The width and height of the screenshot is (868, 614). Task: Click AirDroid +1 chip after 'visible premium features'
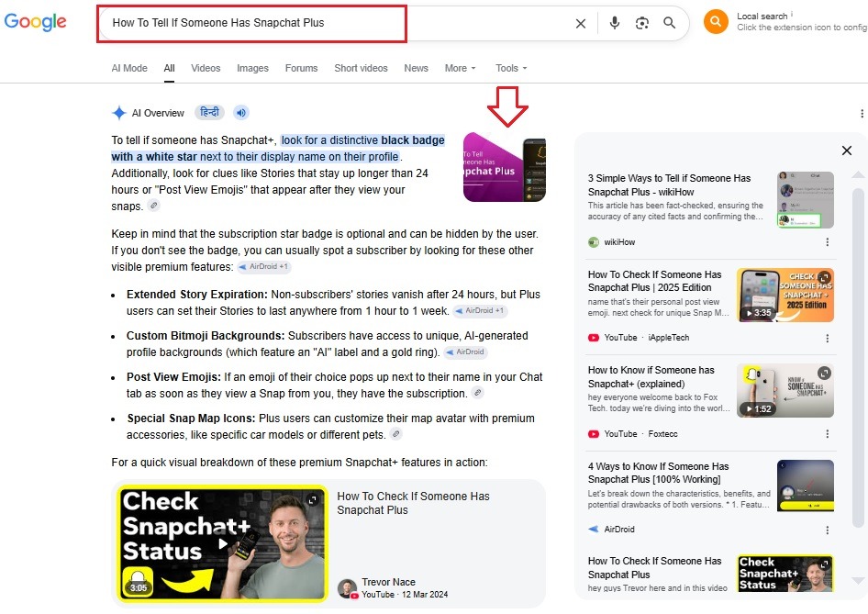263,267
